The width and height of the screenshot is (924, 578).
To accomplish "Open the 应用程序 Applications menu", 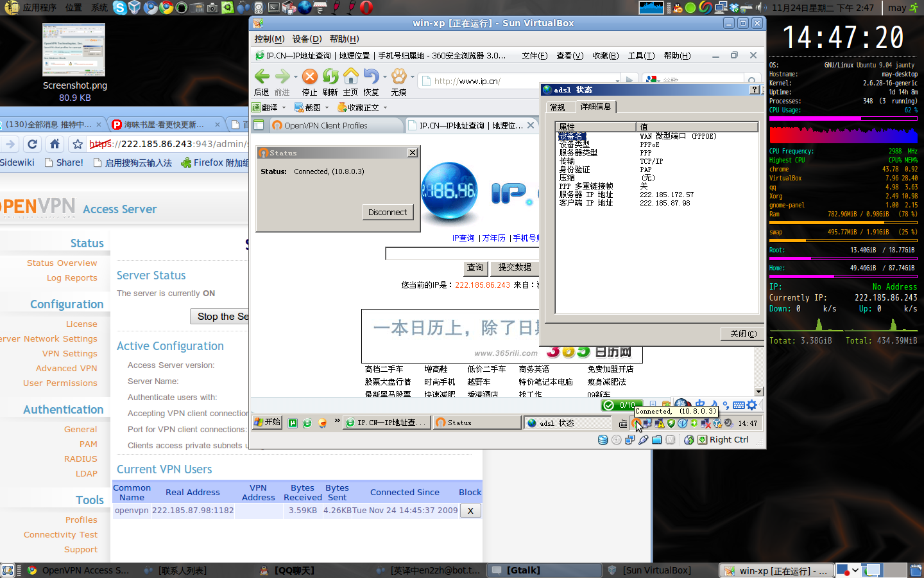I will tap(39, 8).
